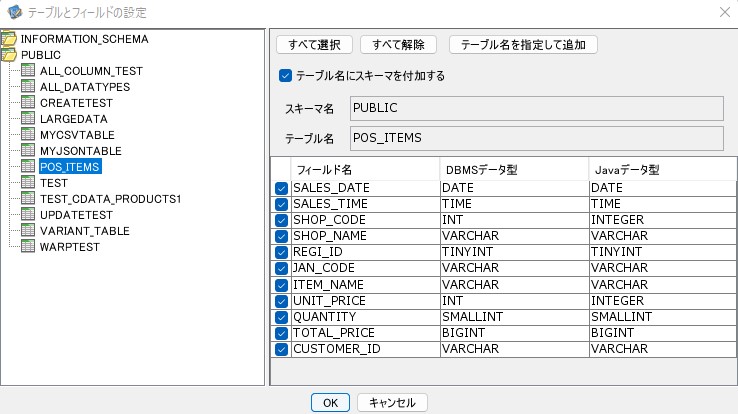Select MYJSONTABLE in the schema tree
Image resolution: width=738 pixels, height=414 pixels.
[80, 151]
